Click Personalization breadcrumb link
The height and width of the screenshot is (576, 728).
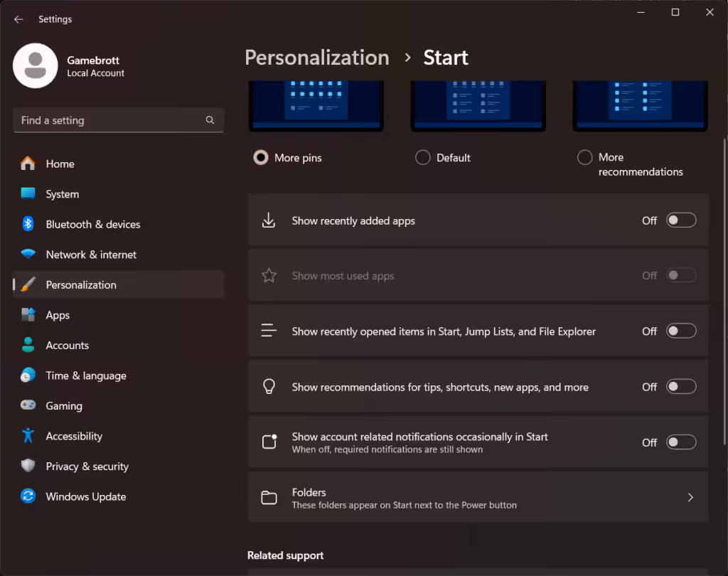point(317,58)
